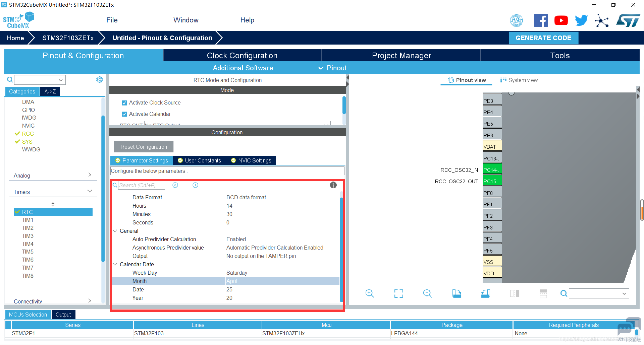Open the Facebook icon in header
Screen dimensions: 644x345
point(541,21)
